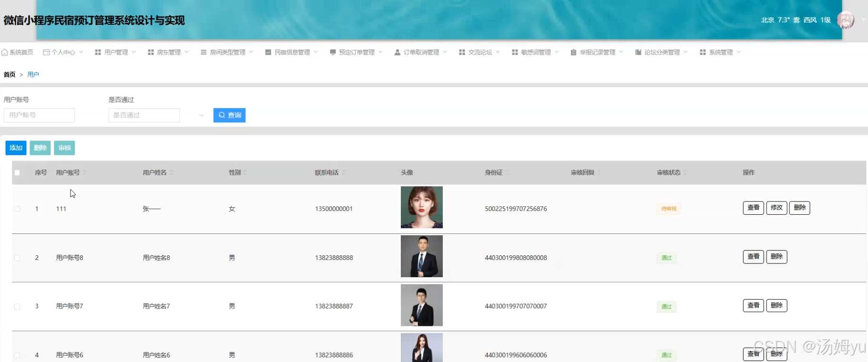Screen dimensions: 868x362
Task: Tick the checkbox for 用户账号6 row
Action: pos(17,355)
